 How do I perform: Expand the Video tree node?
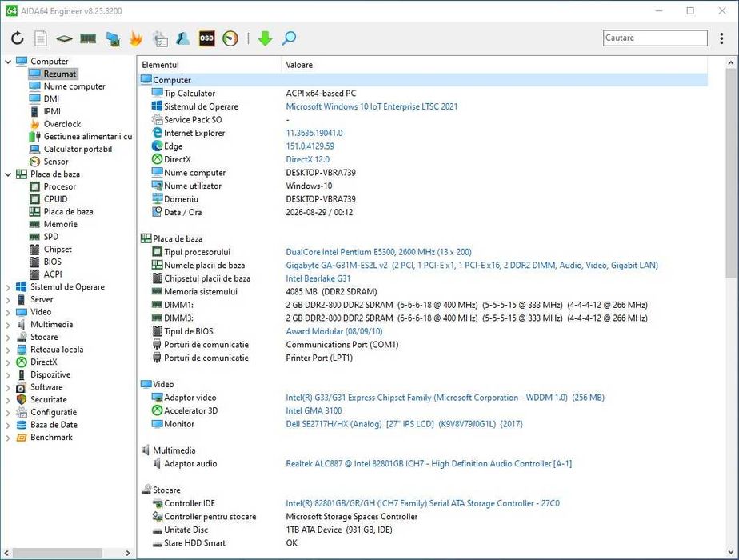point(8,312)
